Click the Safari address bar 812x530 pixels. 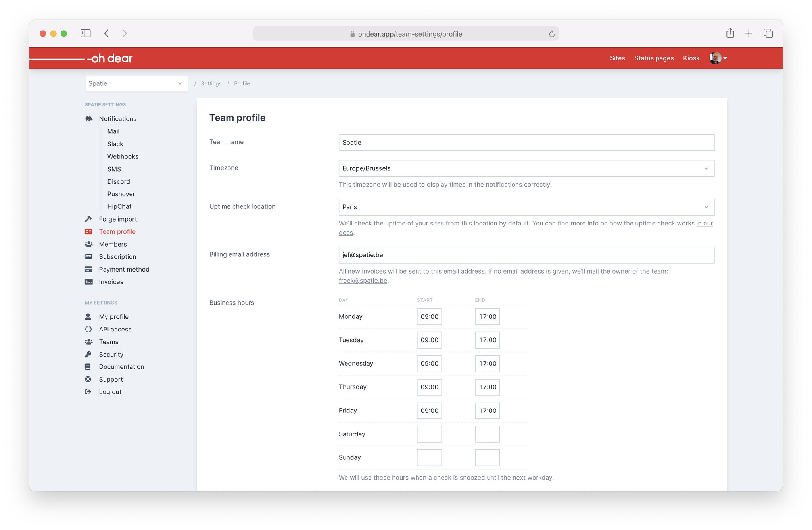click(x=406, y=34)
